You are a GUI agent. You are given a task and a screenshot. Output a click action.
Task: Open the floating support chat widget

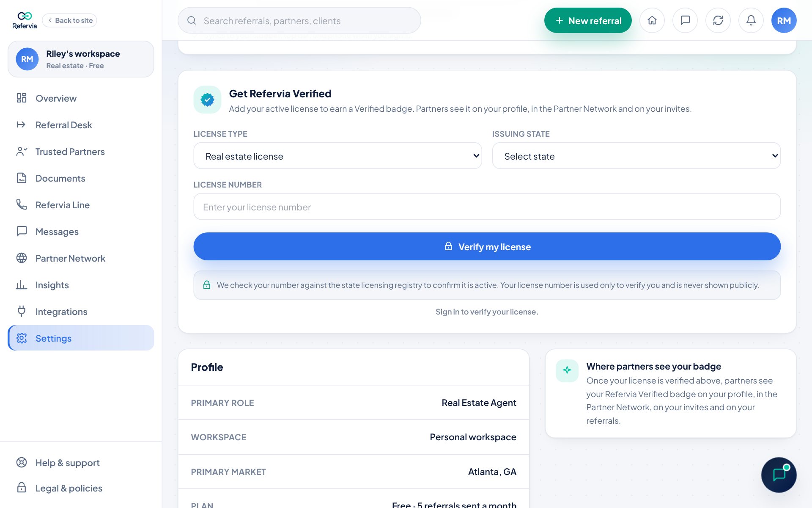[779, 475]
